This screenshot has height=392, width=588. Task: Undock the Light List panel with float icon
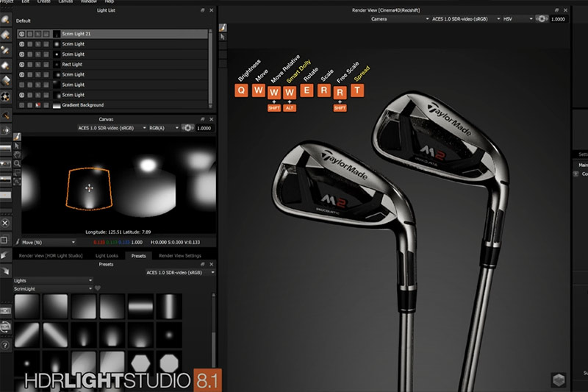(x=203, y=10)
